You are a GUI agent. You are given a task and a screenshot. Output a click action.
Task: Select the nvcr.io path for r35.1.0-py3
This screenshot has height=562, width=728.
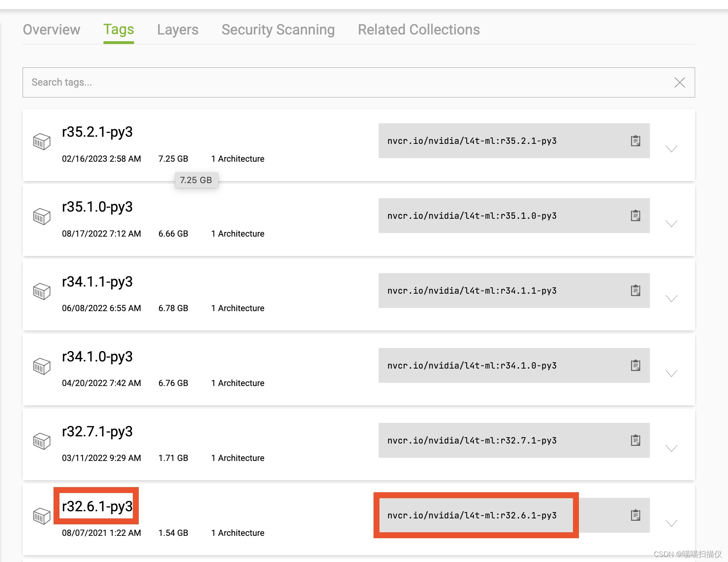(472, 216)
